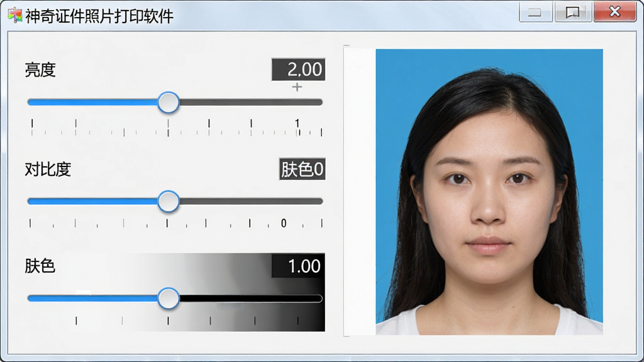Click the skin tone slider handle
Viewport: 644px width, 362px height.
(x=169, y=299)
